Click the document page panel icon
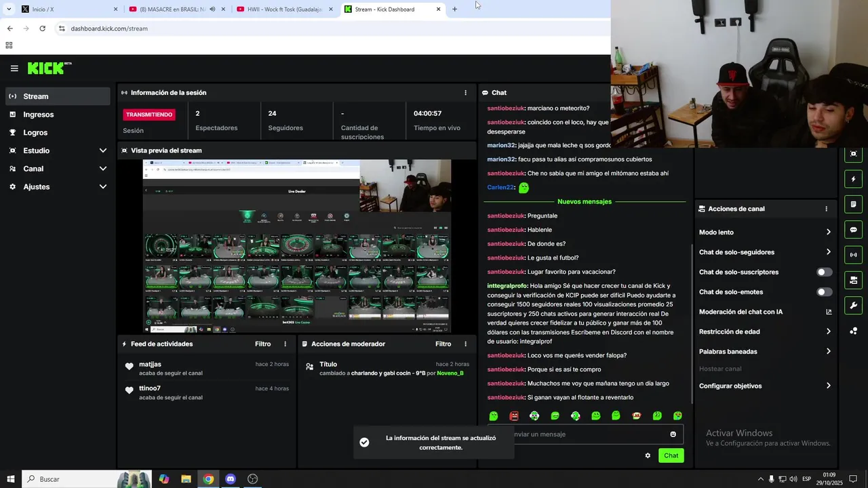The height and width of the screenshot is (488, 868). coord(853,205)
